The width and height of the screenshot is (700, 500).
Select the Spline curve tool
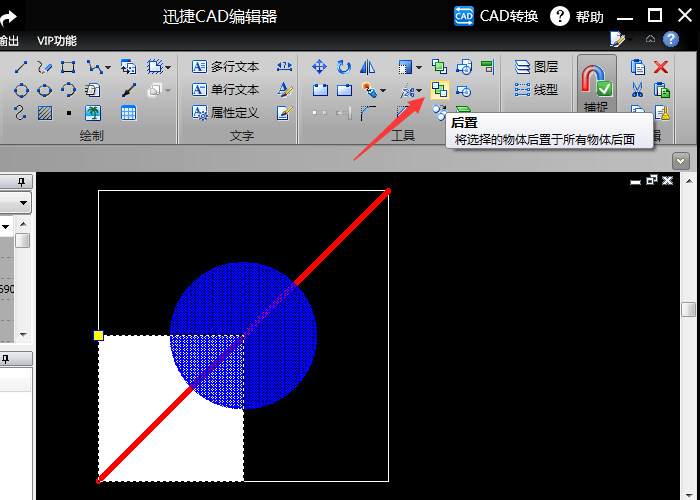click(20, 112)
